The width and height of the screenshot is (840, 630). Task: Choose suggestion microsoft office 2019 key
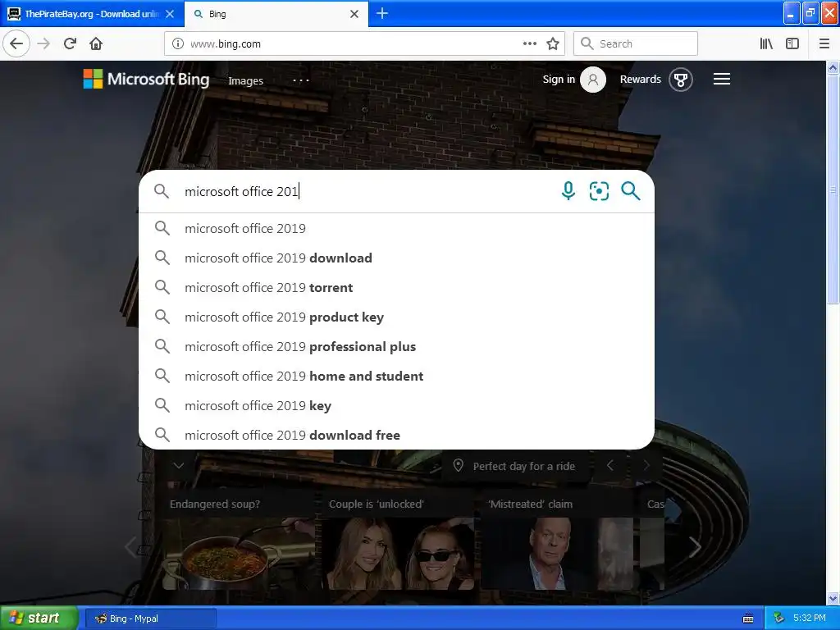click(396, 405)
